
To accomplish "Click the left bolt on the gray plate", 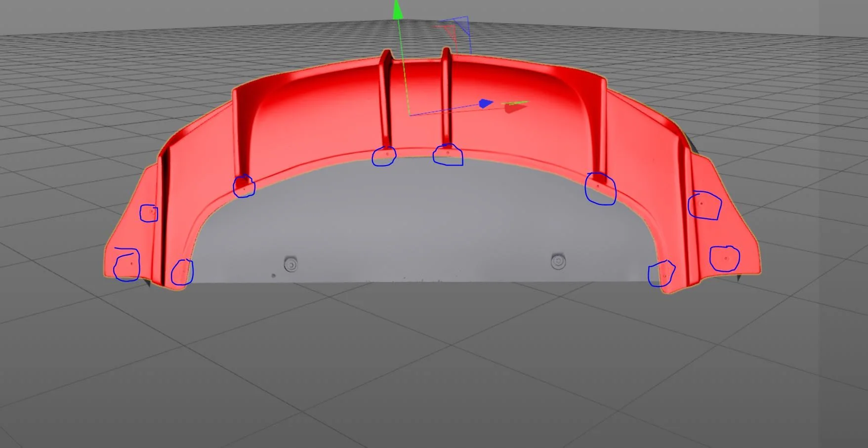I will 291,265.
